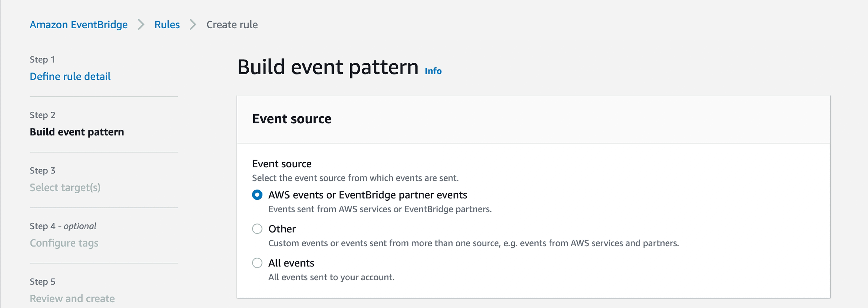
Task: Jump to Select target(s) step
Action: pos(65,187)
